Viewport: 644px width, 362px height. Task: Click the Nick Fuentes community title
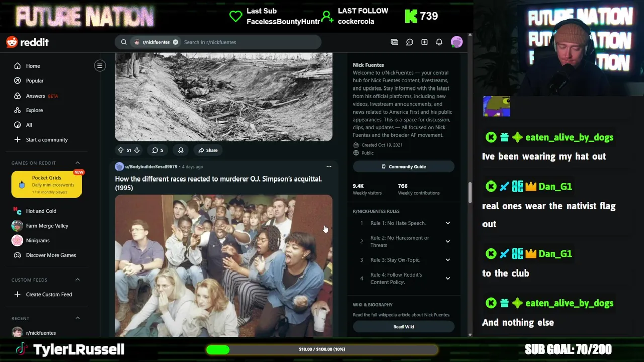[x=368, y=65]
